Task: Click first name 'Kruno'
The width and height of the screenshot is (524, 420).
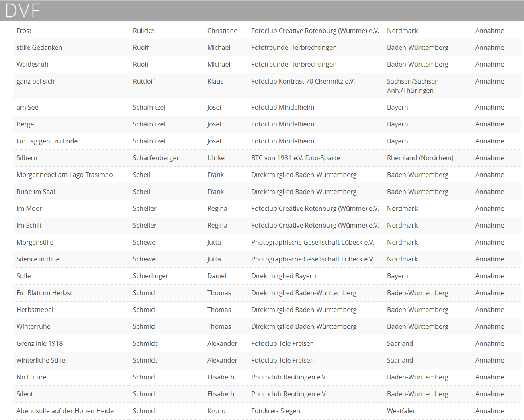Action: click(x=216, y=411)
